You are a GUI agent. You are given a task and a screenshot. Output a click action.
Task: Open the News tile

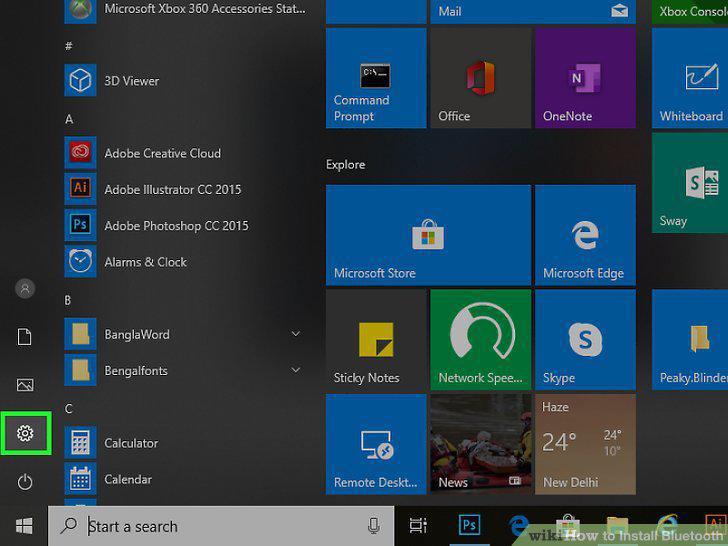tap(481, 444)
